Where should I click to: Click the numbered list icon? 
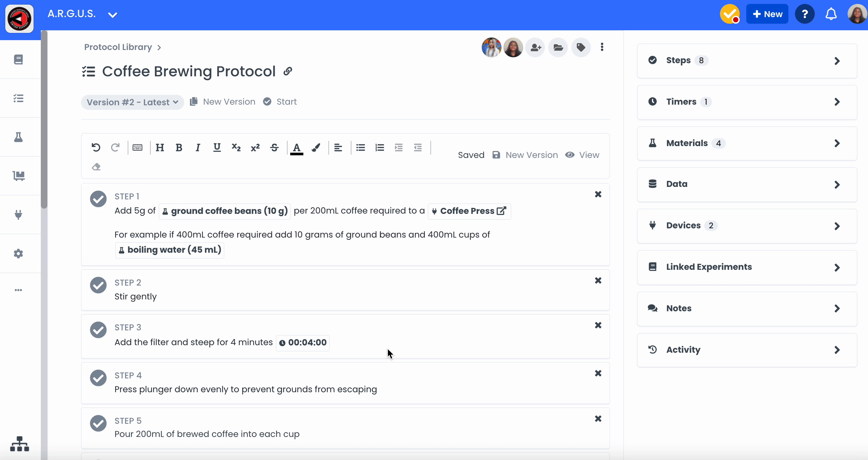[379, 148]
